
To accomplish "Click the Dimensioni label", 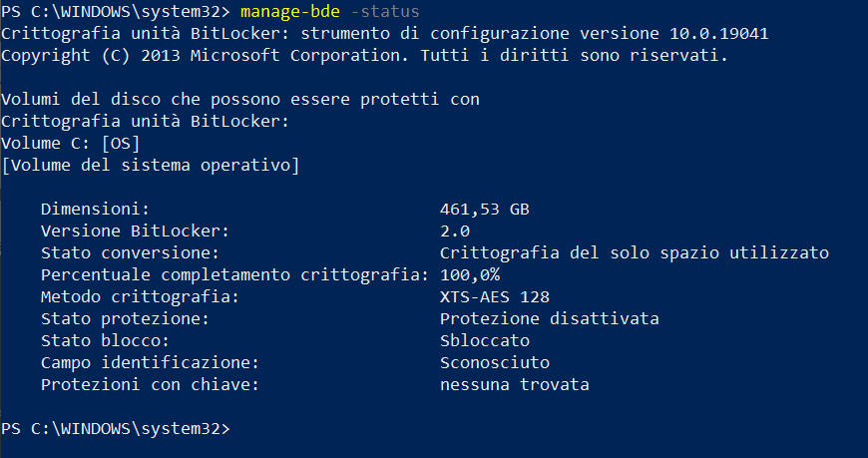I will coord(94,209).
